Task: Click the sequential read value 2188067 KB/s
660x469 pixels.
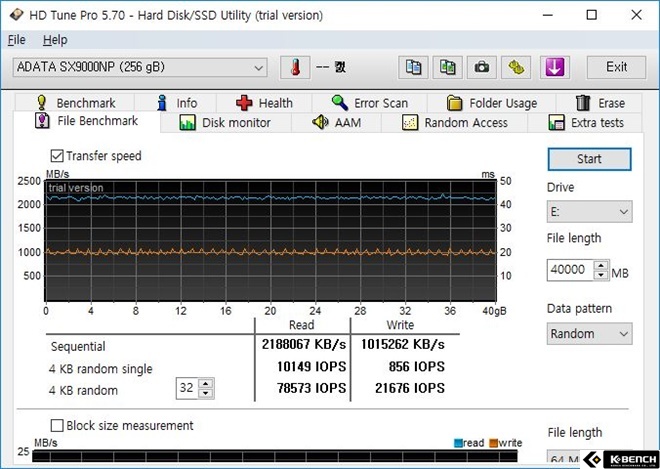Action: [x=303, y=345]
